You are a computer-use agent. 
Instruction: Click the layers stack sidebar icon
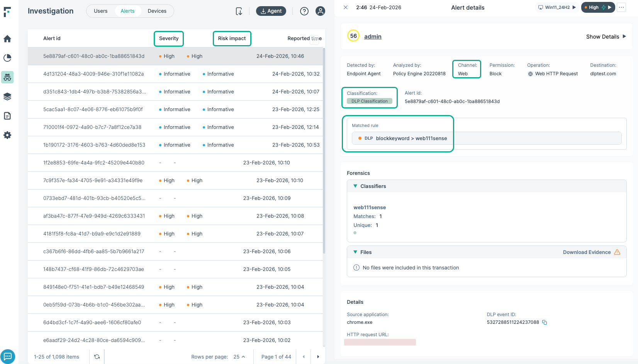7,97
